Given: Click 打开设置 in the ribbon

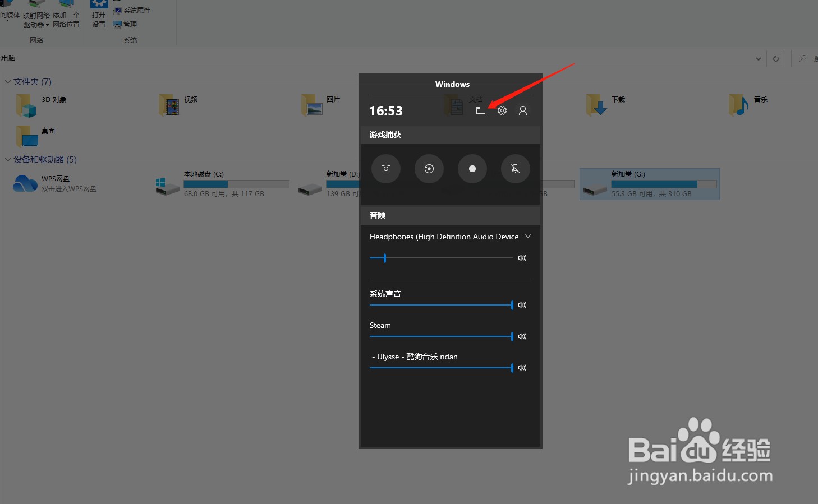Looking at the screenshot, I should pyautogui.click(x=99, y=15).
